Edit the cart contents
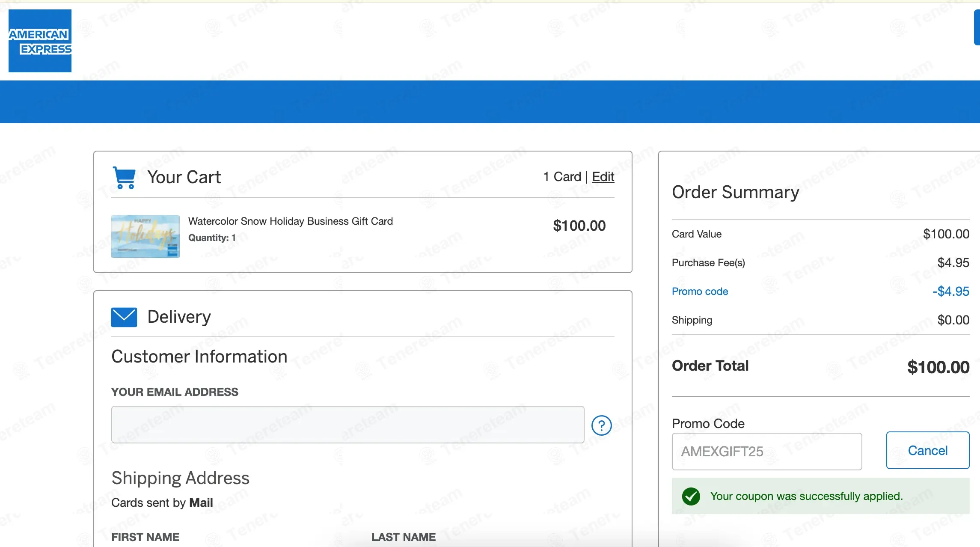 coord(603,177)
